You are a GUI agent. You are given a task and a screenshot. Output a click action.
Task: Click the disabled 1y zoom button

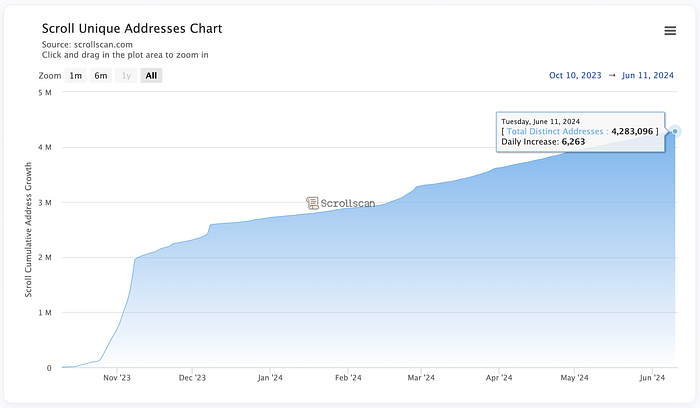[126, 76]
